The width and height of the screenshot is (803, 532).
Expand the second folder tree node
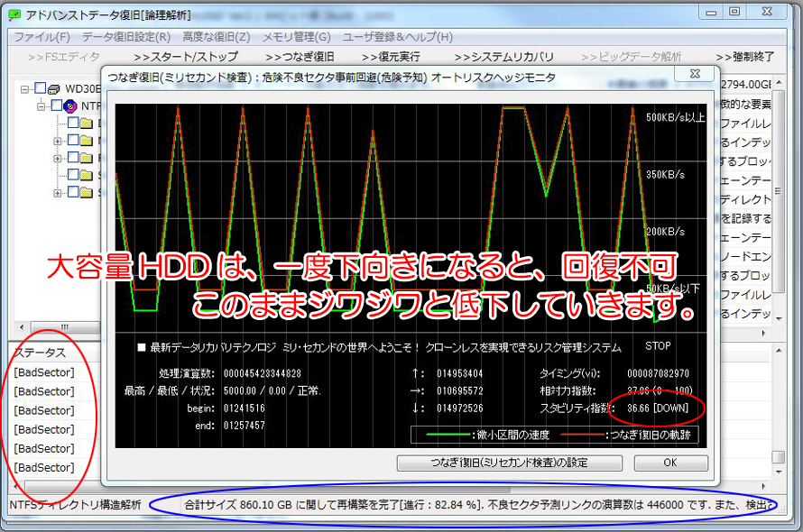(58, 141)
